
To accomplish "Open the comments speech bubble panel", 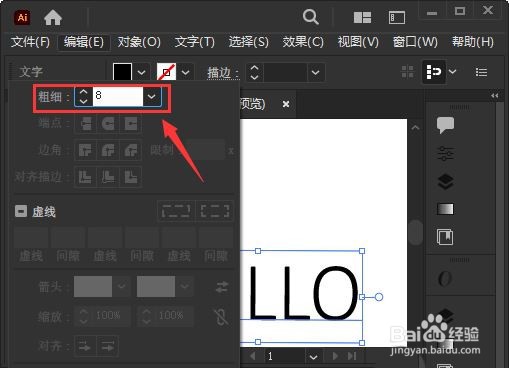I will 445,125.
